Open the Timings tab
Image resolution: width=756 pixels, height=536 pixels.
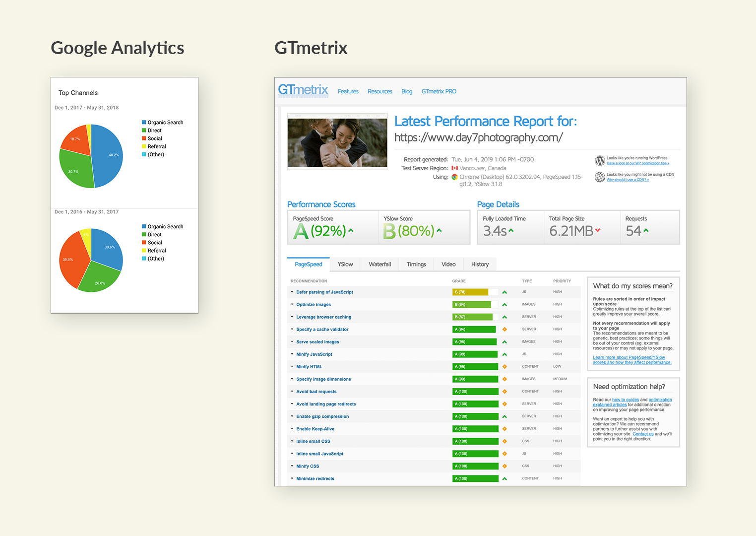416,265
